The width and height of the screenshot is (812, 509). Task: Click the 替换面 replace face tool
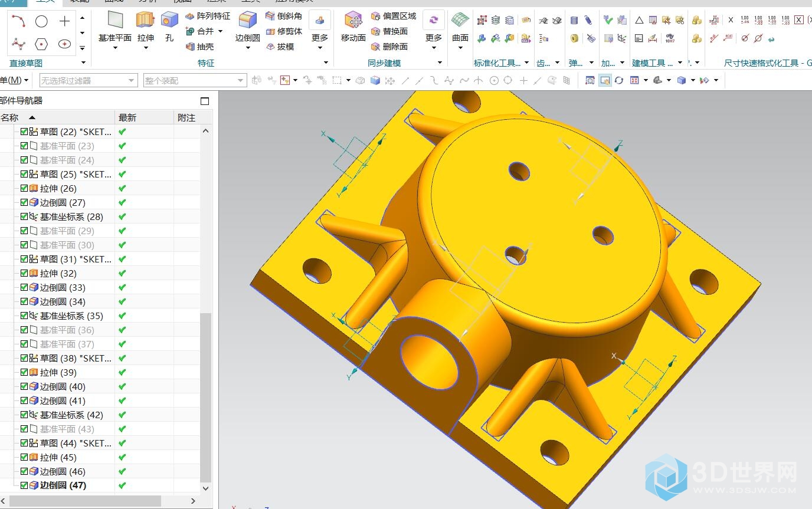[x=389, y=31]
